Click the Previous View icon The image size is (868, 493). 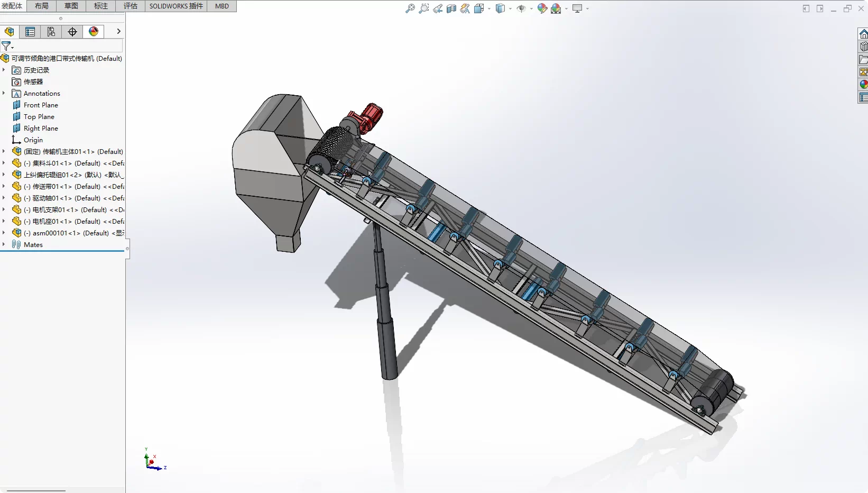(x=438, y=8)
